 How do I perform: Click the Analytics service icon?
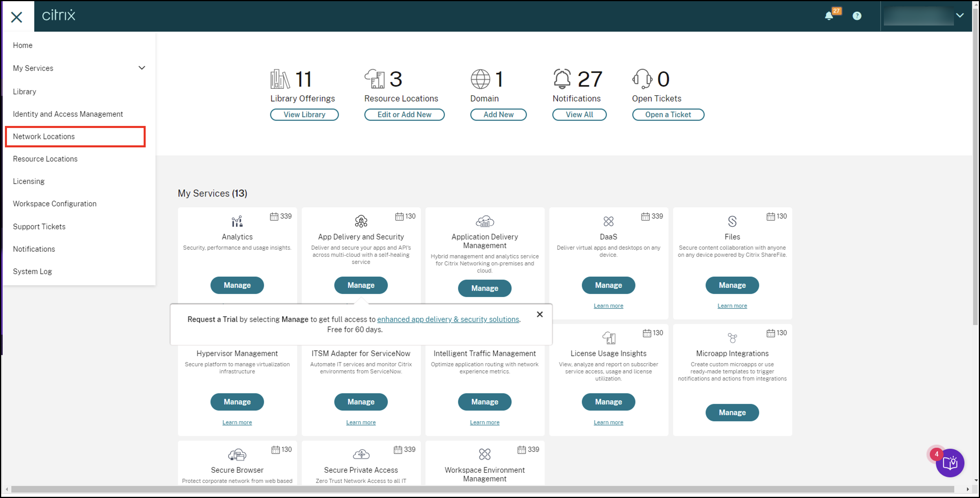[x=237, y=221]
